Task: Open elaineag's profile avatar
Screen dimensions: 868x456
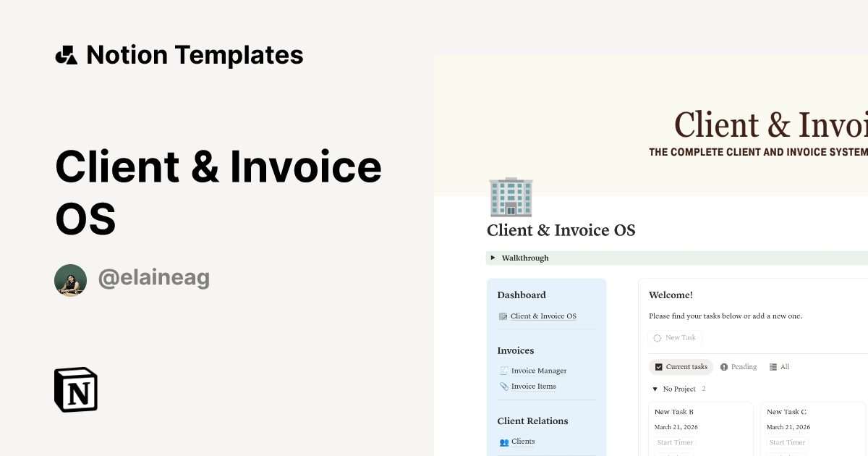Action: [70, 280]
